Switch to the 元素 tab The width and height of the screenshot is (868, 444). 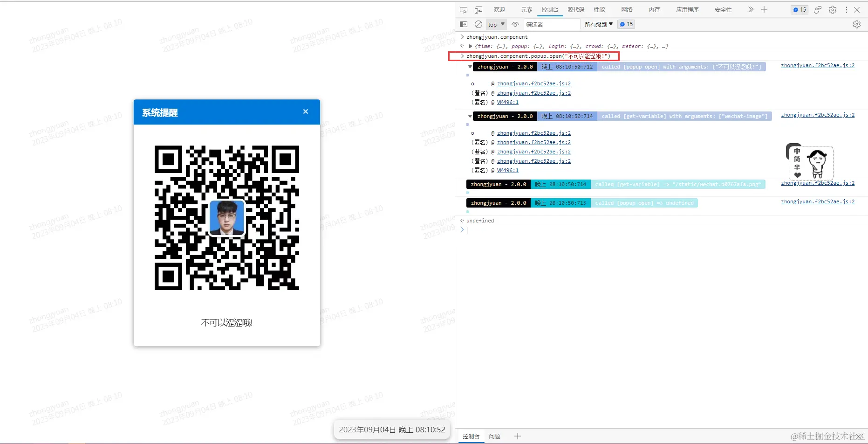pos(526,10)
